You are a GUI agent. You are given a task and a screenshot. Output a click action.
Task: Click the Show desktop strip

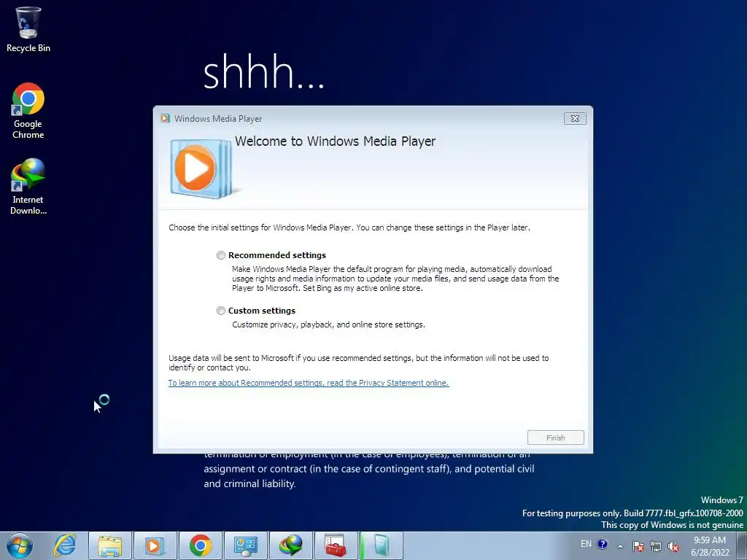(x=742, y=545)
